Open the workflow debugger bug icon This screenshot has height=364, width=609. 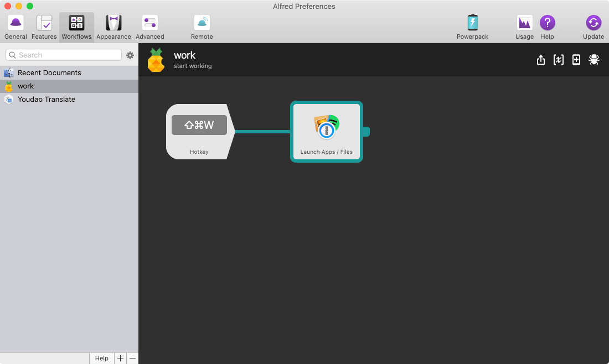point(594,60)
